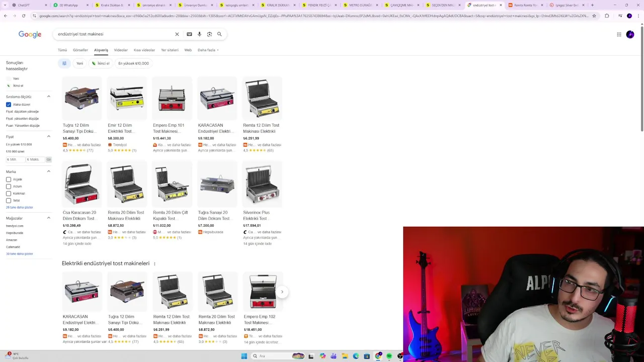Uncheck the Alaka düzeyi sort checkbox
Viewport: 644px width, 362px height.
(x=9, y=105)
